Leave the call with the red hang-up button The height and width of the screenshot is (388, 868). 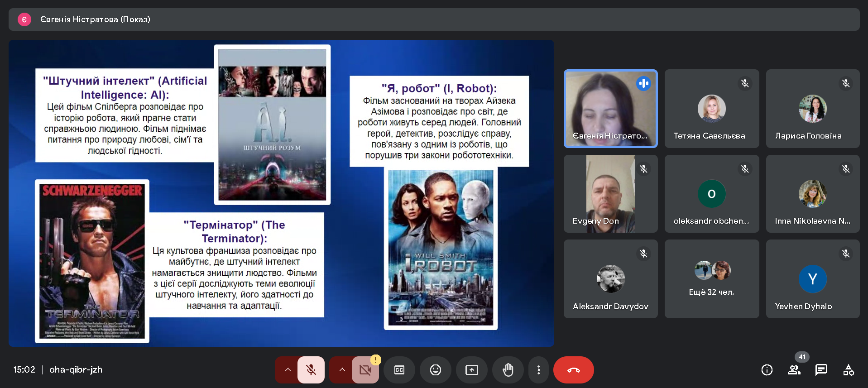pyautogui.click(x=574, y=370)
